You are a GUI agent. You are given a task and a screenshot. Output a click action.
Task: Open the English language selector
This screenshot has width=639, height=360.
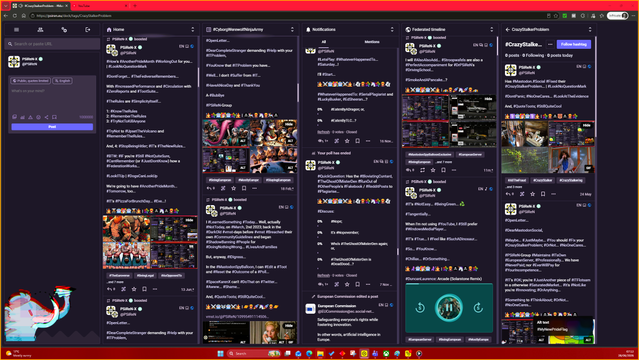(x=62, y=81)
